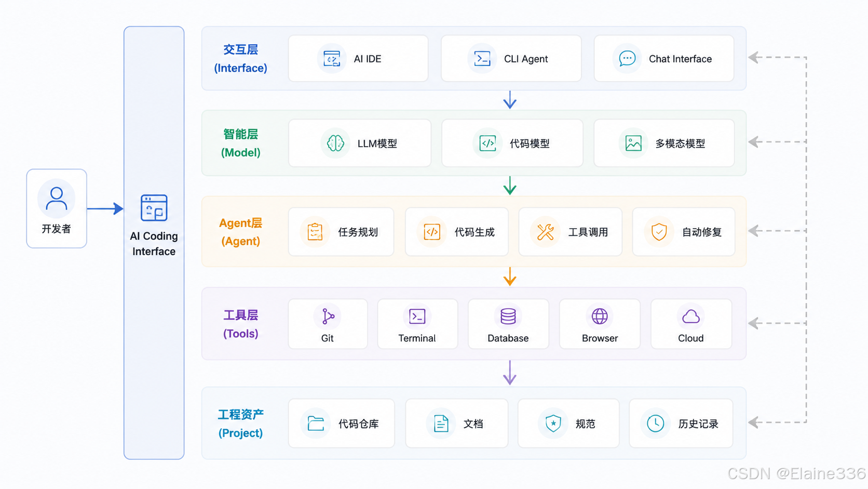Click the AI Coding Interface window icon

pos(154,208)
